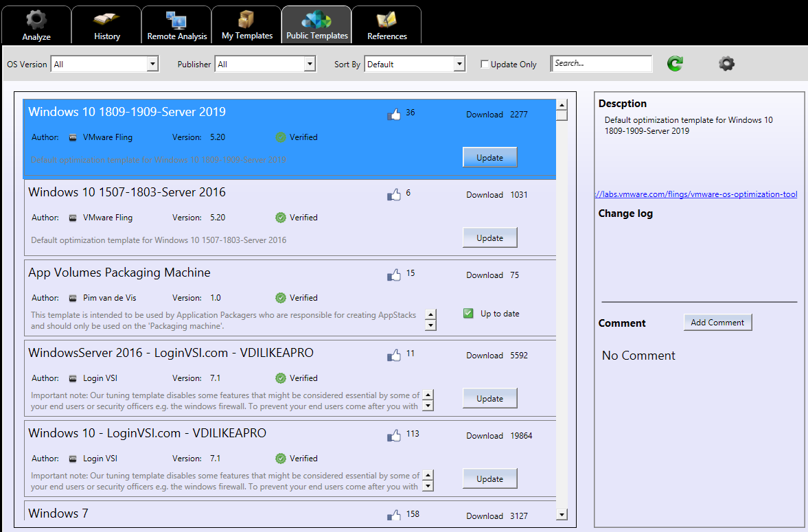Screen dimensions: 808x532
Task: Open the References tab
Action: pyautogui.click(x=387, y=25)
